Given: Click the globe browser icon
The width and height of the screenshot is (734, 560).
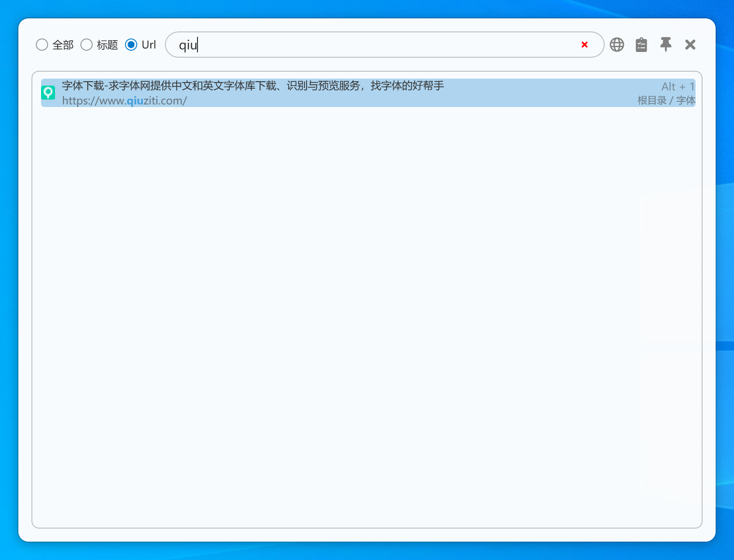Looking at the screenshot, I should (x=617, y=45).
